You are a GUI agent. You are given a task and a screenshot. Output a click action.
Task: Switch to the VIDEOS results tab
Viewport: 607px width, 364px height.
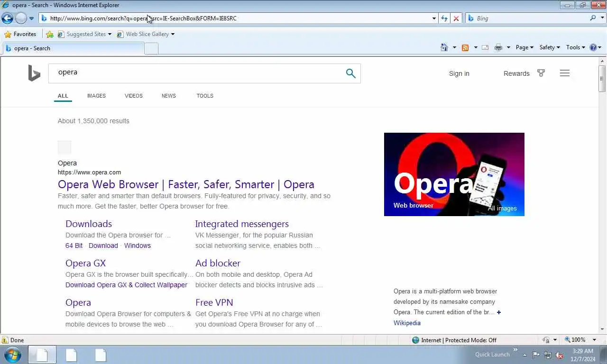pos(134,96)
